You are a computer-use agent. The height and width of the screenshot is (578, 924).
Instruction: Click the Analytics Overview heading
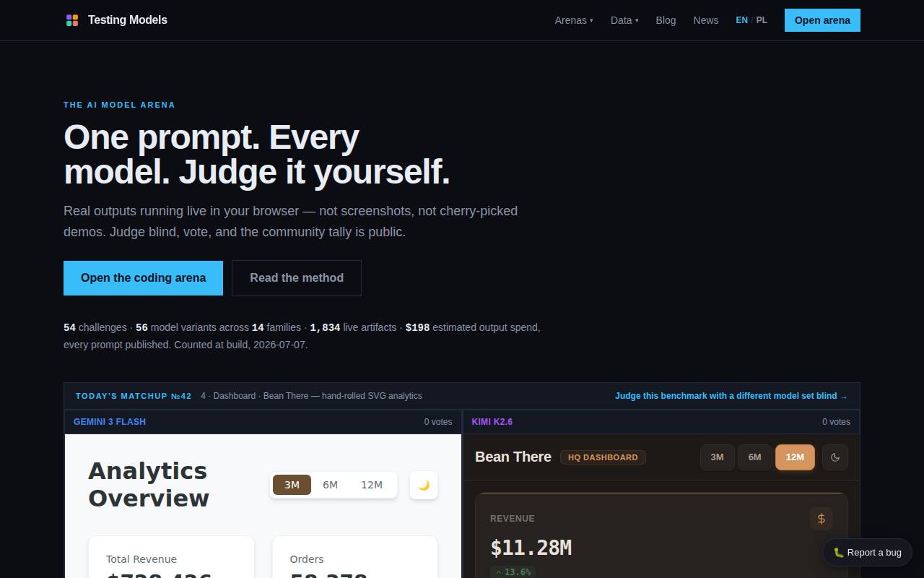click(x=149, y=485)
